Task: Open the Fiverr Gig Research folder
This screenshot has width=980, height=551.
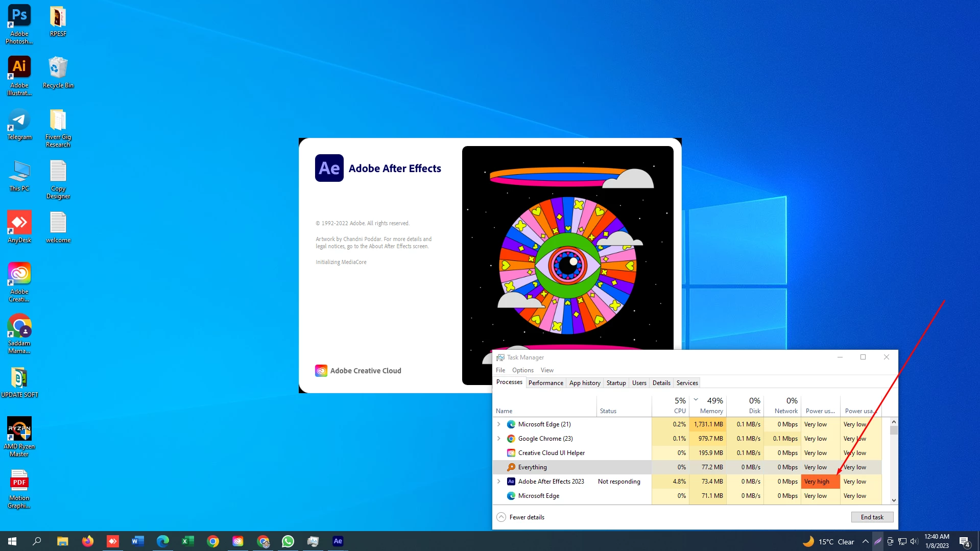Action: (x=58, y=128)
